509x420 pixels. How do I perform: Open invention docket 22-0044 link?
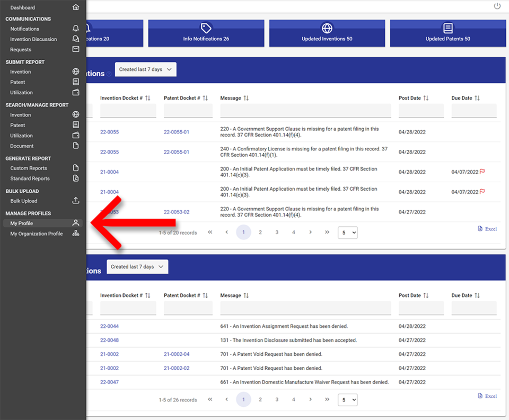tap(109, 326)
